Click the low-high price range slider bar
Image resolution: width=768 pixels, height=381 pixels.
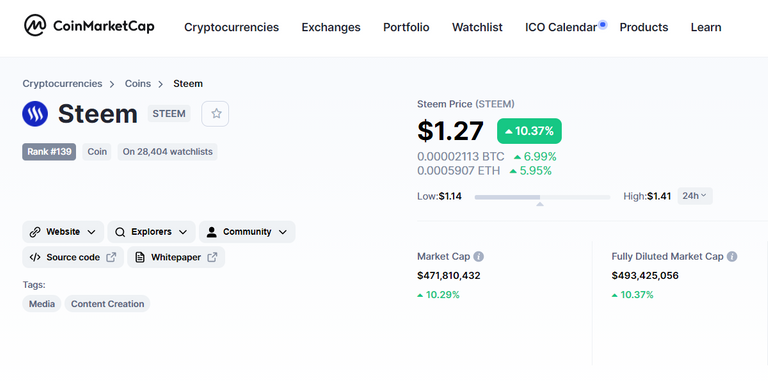542,197
